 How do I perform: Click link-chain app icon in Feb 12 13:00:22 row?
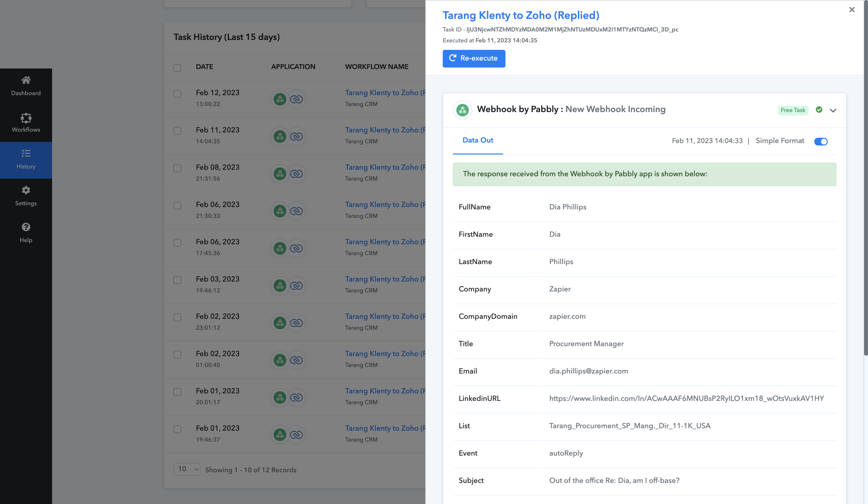(x=297, y=99)
